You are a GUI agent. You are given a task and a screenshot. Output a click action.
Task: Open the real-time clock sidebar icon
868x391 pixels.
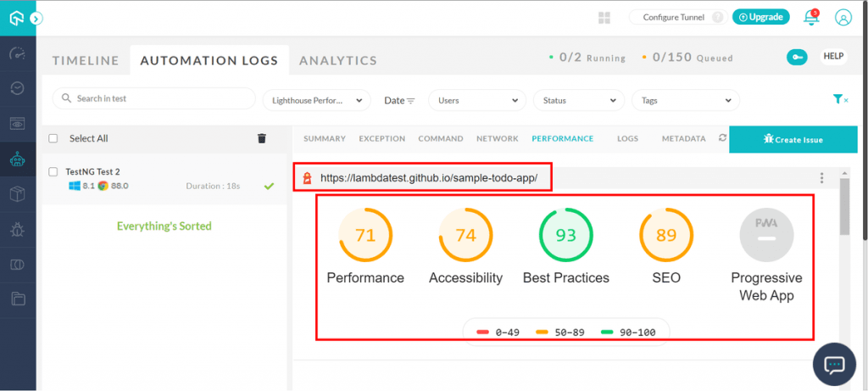18,88
